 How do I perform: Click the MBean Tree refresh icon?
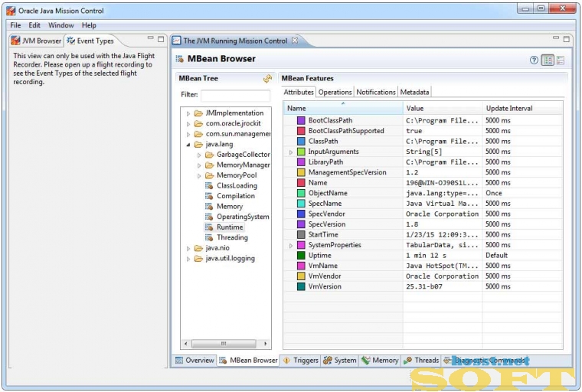click(267, 78)
